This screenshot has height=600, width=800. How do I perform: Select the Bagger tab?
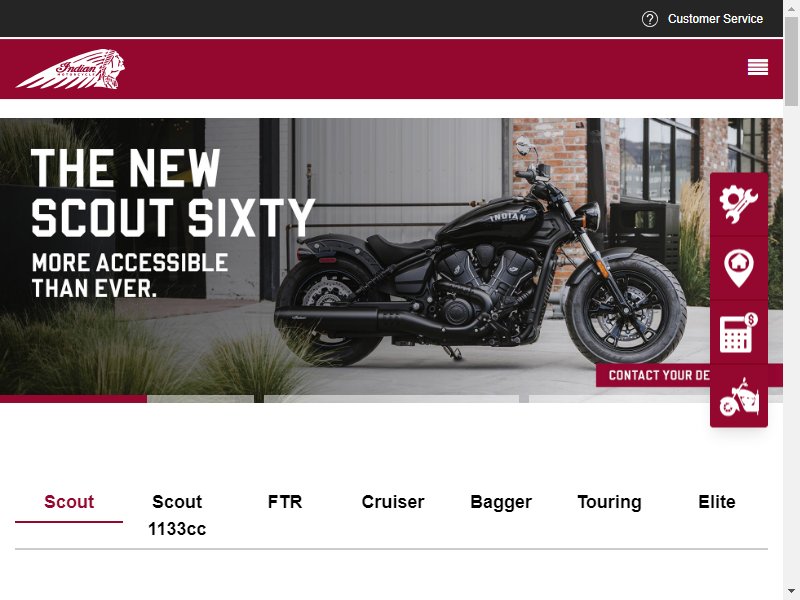(x=501, y=502)
